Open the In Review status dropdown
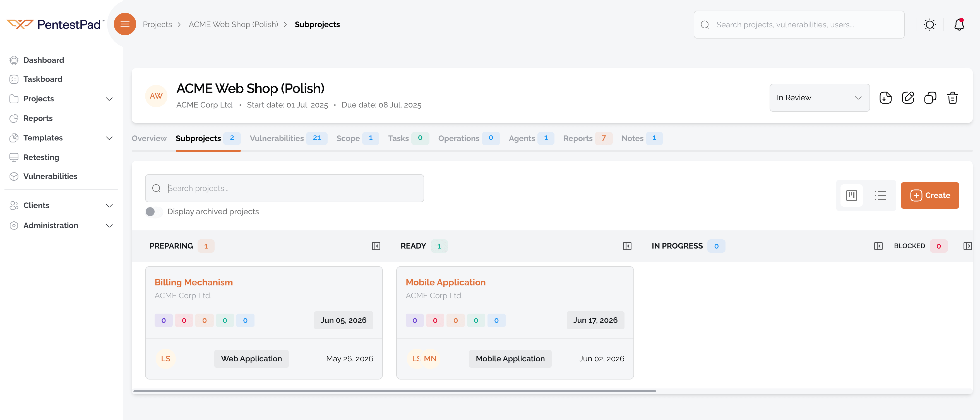Viewport: 980px width, 420px height. pos(819,98)
